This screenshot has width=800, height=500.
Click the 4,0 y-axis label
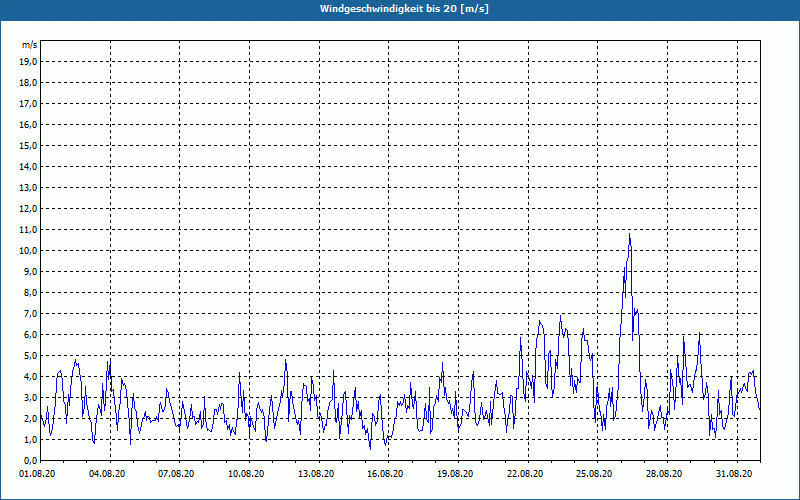[x=30, y=377]
